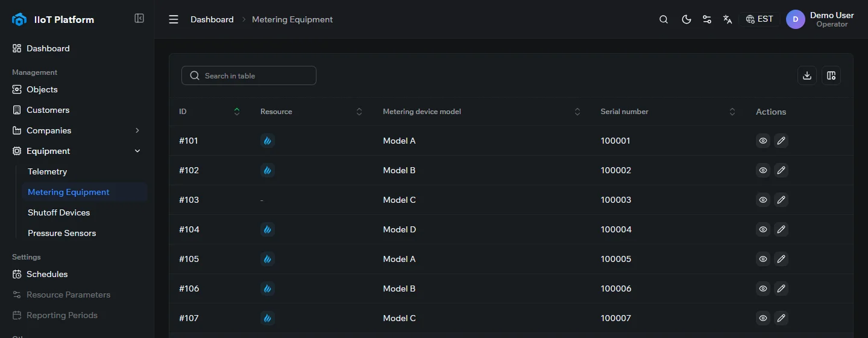Toggle dark mode moon icon
868x338 pixels.
686,19
